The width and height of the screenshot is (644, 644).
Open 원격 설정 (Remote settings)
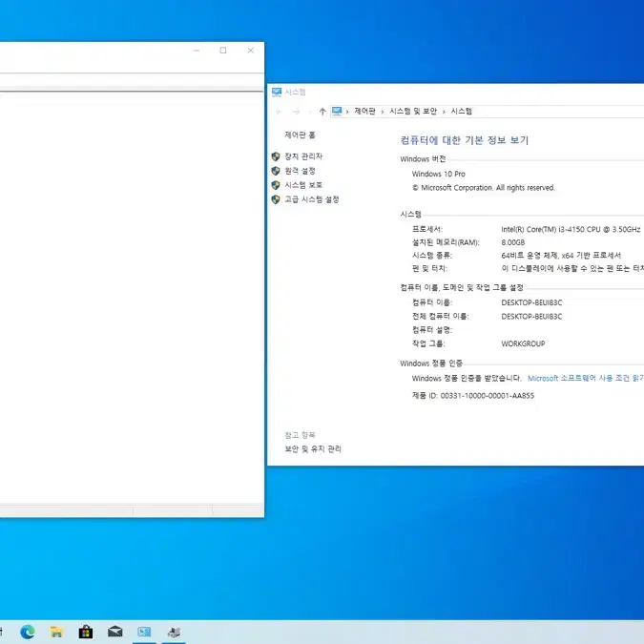(x=301, y=171)
